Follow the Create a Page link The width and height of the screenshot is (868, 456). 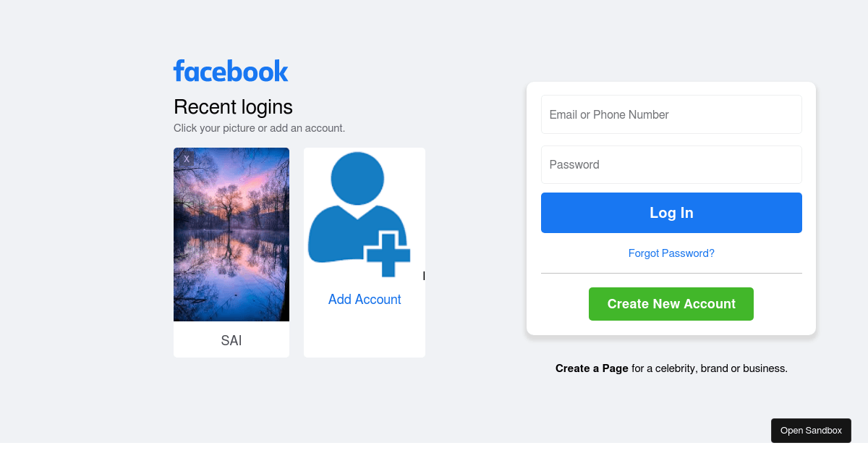592,368
